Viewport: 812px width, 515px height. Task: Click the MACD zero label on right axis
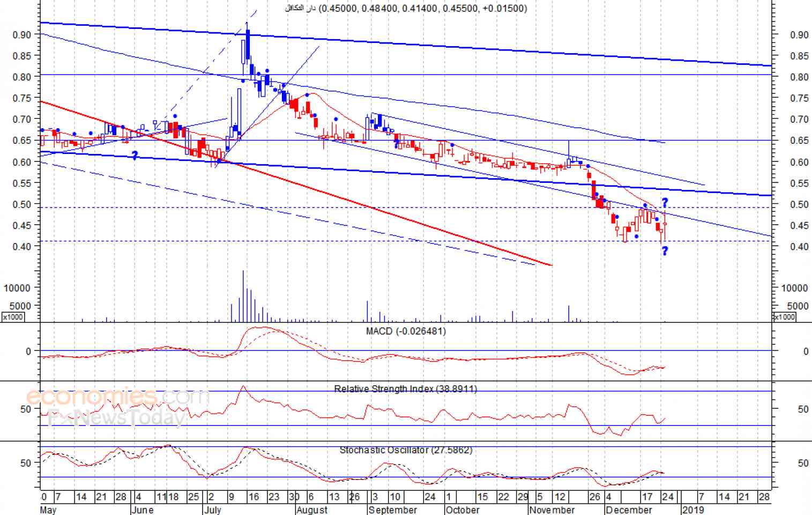coord(806,351)
